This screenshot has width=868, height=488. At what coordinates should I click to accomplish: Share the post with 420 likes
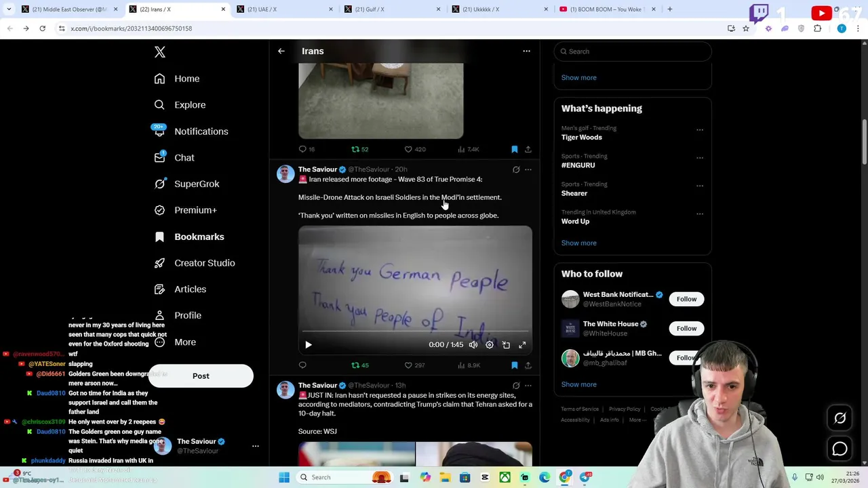528,149
